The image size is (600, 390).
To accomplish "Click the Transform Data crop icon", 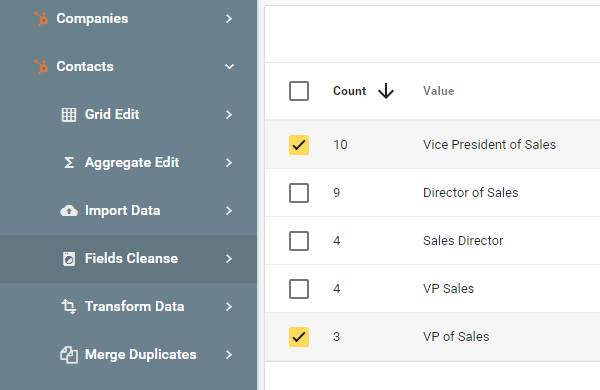I will 69,307.
